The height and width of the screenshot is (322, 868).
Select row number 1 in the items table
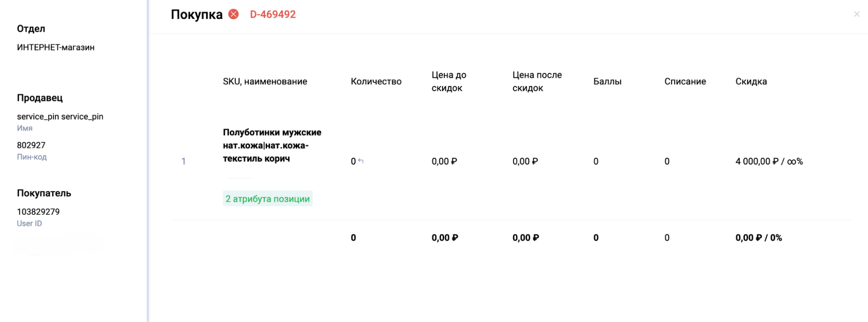pos(183,162)
